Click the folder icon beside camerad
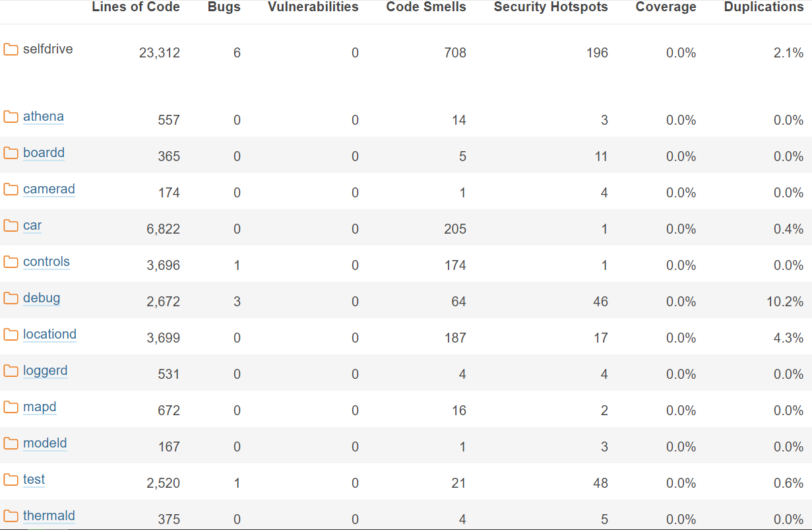The height and width of the screenshot is (530, 812). pyautogui.click(x=11, y=189)
